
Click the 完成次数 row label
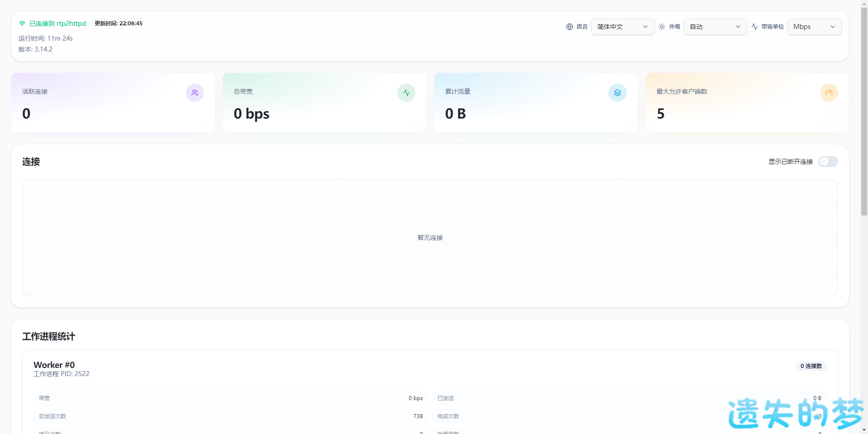pos(448,416)
